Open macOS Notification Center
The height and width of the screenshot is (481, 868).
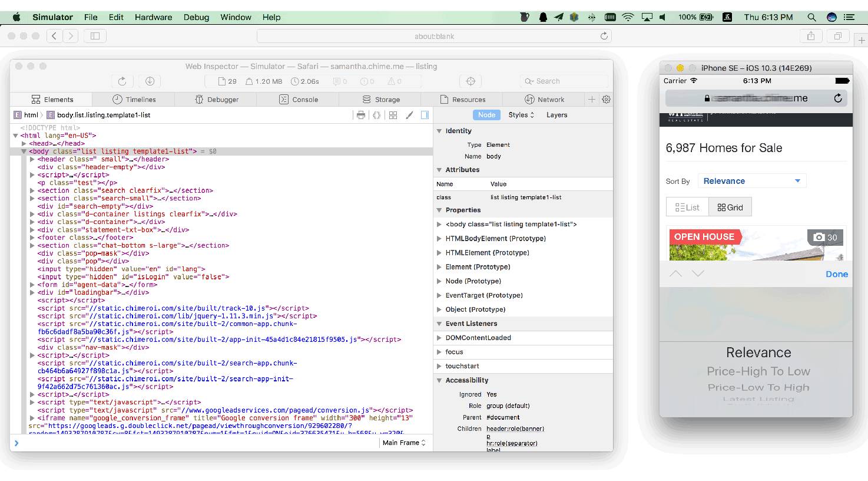(x=849, y=17)
